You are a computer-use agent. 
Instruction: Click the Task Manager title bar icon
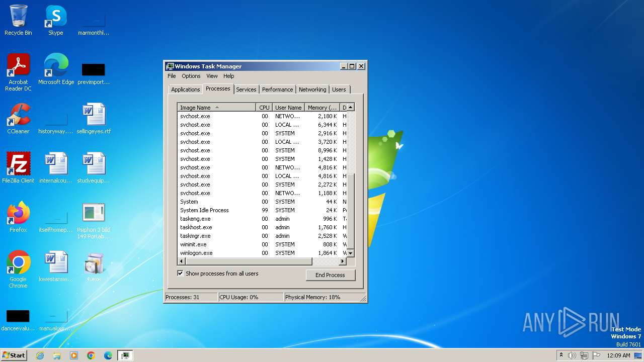tap(170, 66)
